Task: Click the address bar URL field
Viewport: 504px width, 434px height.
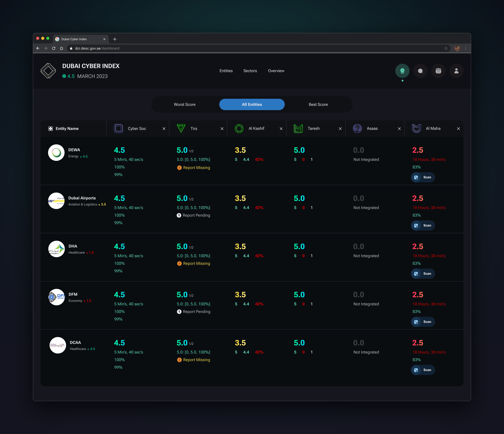Action: [258, 48]
